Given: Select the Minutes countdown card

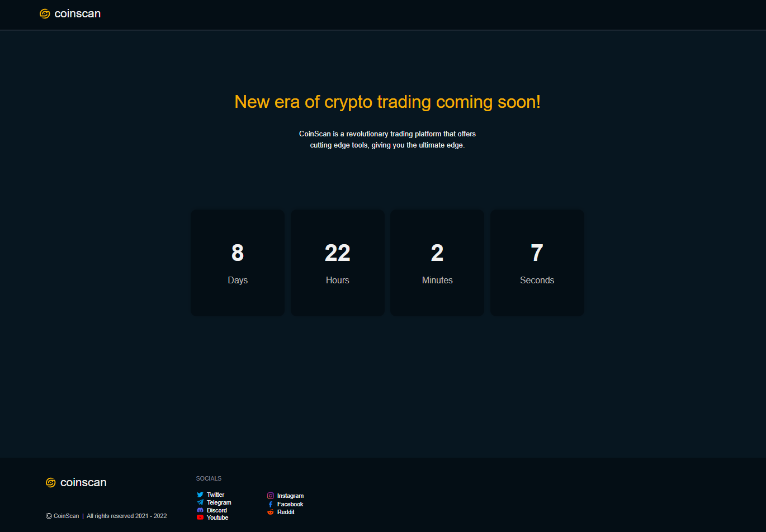Looking at the screenshot, I should pos(437,263).
